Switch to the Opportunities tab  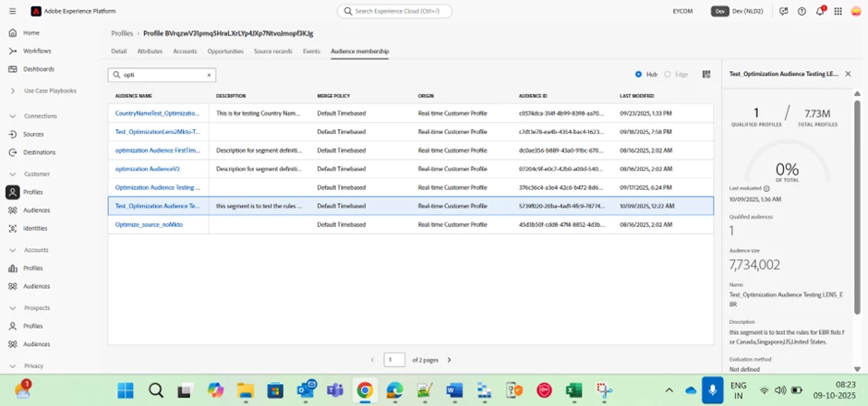(x=225, y=51)
